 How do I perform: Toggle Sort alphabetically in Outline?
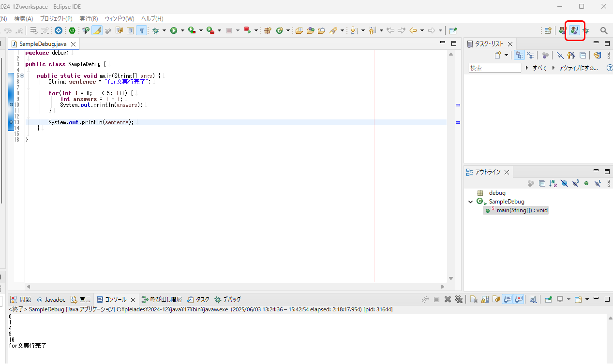tap(553, 184)
